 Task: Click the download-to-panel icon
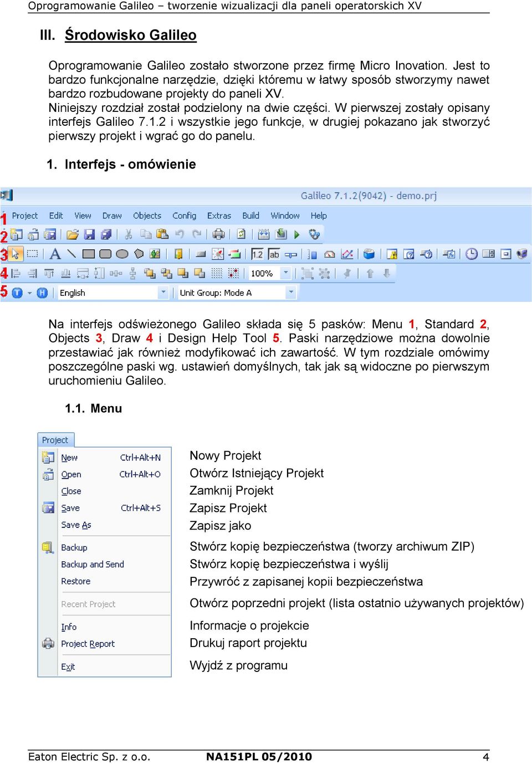click(x=281, y=234)
